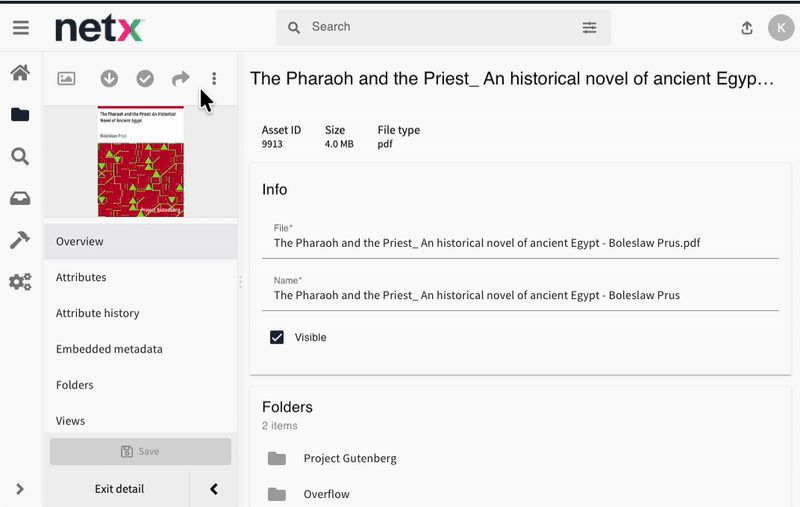This screenshot has height=507, width=800.
Task: Switch to Embedded metadata section
Action: 109,349
